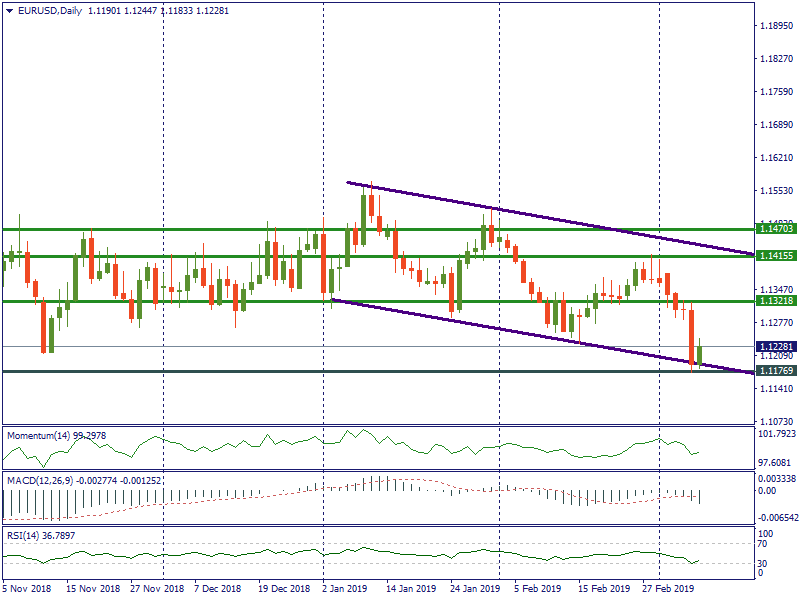This screenshot has width=800, height=600.
Task: Click the 1.13218 price level label
Action: (776, 301)
